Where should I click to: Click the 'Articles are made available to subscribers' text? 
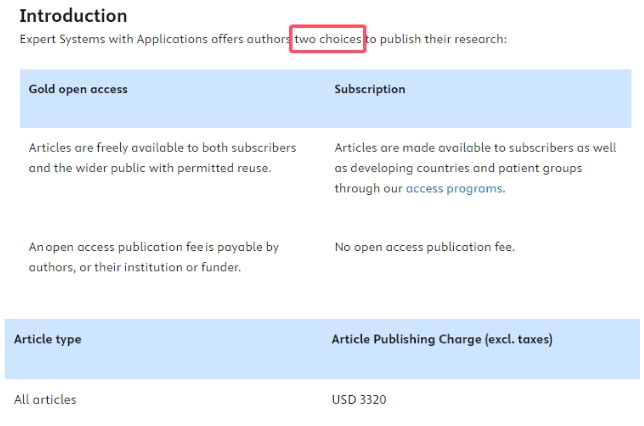(475, 148)
